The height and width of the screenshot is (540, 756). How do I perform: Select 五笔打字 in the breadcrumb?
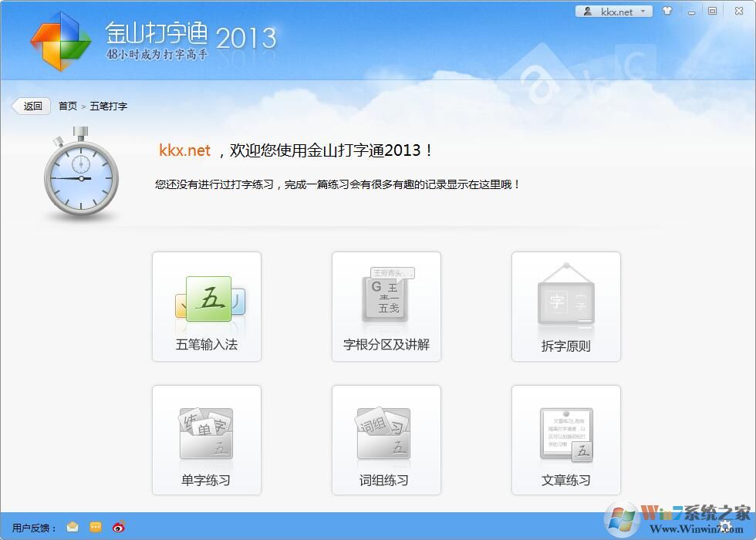coord(108,106)
